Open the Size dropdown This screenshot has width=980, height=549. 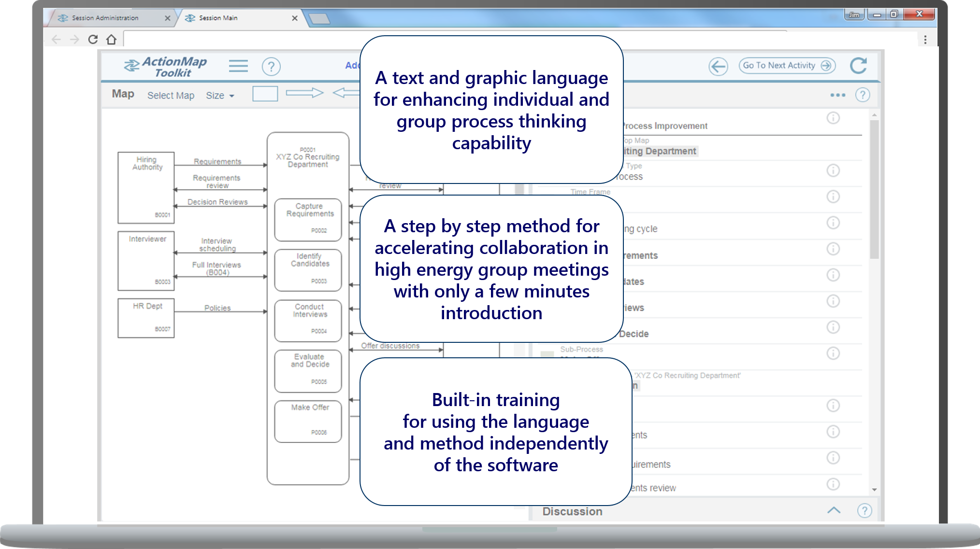coord(220,96)
